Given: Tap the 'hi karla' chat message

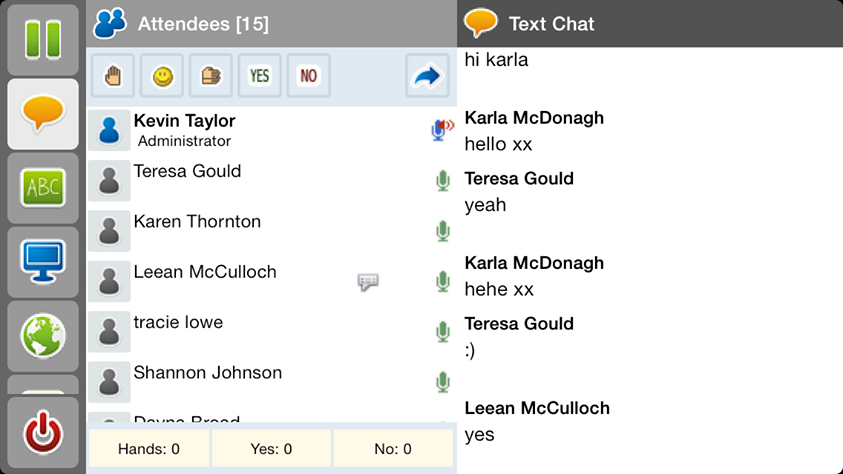Looking at the screenshot, I should [496, 60].
